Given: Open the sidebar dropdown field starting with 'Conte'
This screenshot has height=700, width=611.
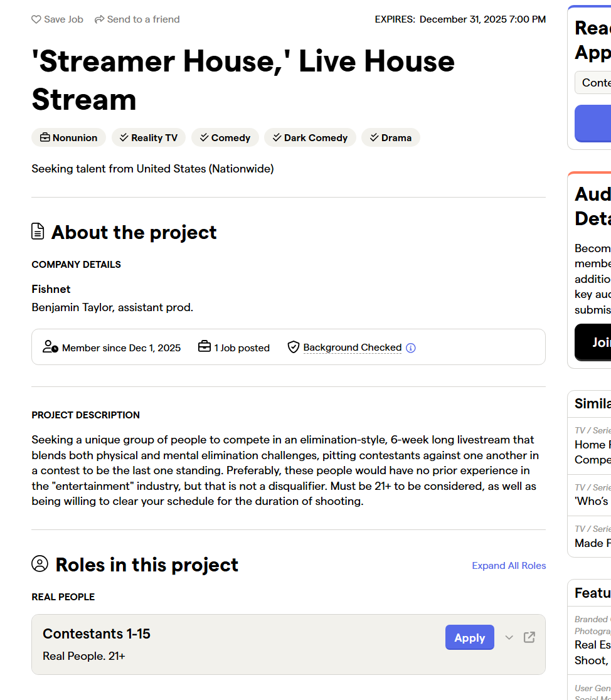Looking at the screenshot, I should 593,83.
